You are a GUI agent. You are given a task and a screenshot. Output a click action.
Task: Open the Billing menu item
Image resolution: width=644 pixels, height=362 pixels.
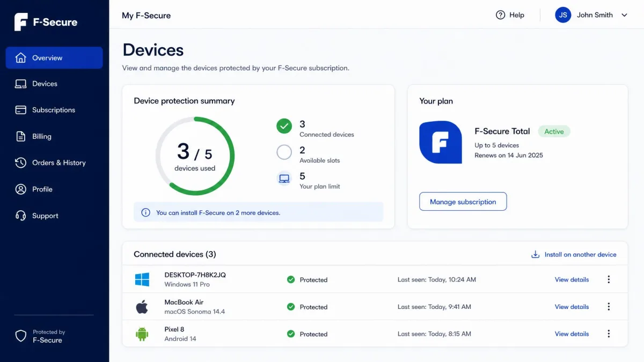click(54, 136)
